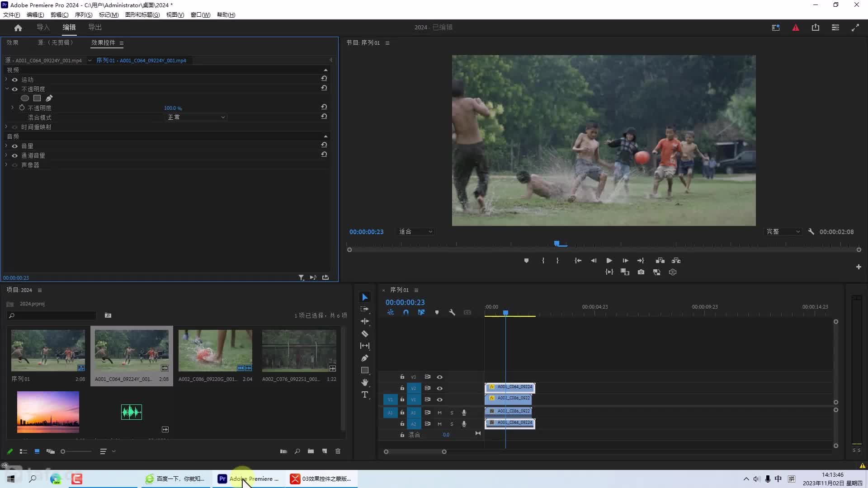868x488 pixels.
Task: Hide track V3 output eye
Action: click(x=439, y=377)
